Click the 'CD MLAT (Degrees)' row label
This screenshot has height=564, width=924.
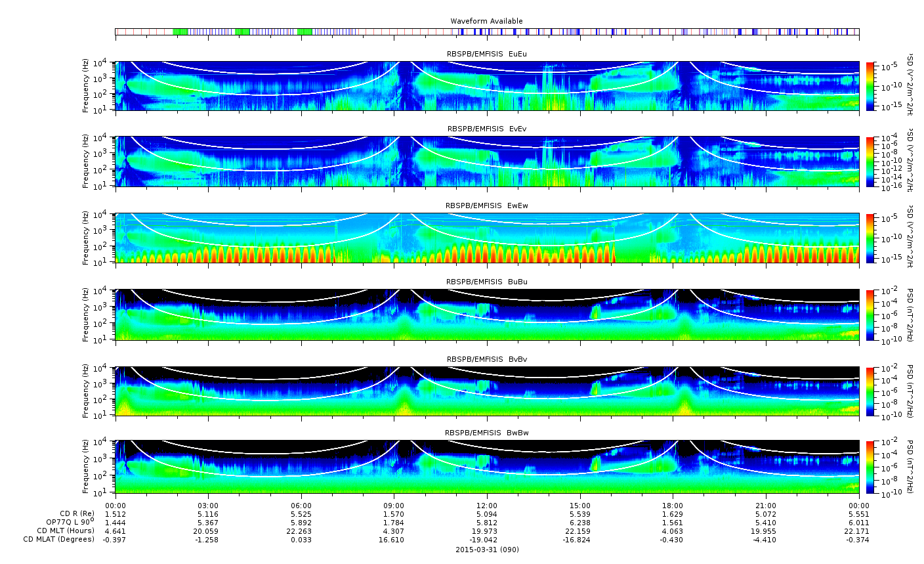pos(58,539)
